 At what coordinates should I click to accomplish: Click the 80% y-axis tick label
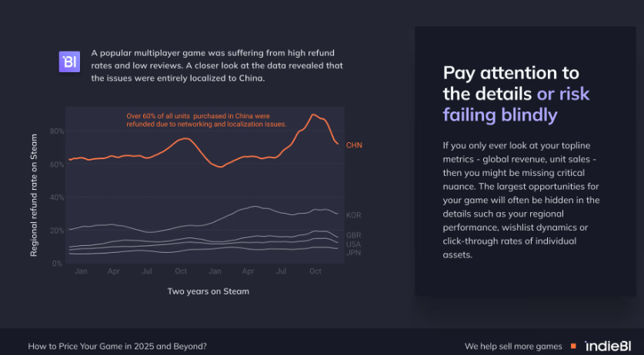[57, 131]
